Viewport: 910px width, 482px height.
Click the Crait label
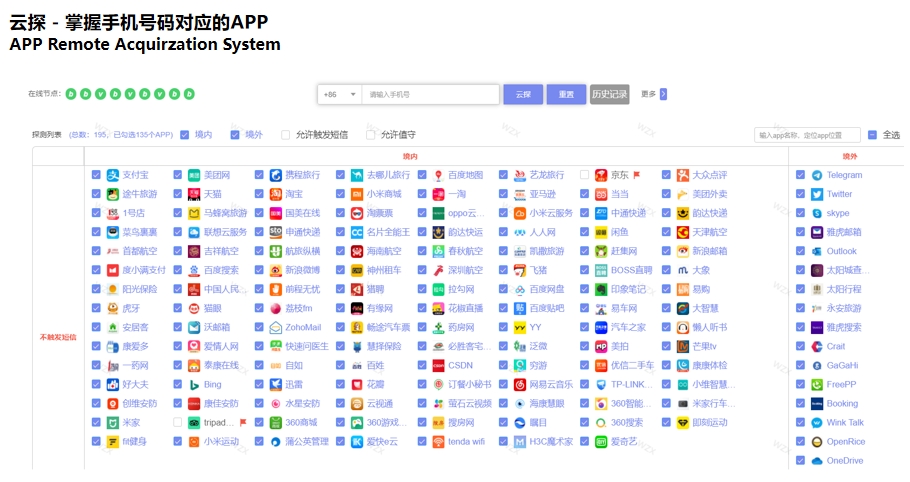[x=836, y=346]
